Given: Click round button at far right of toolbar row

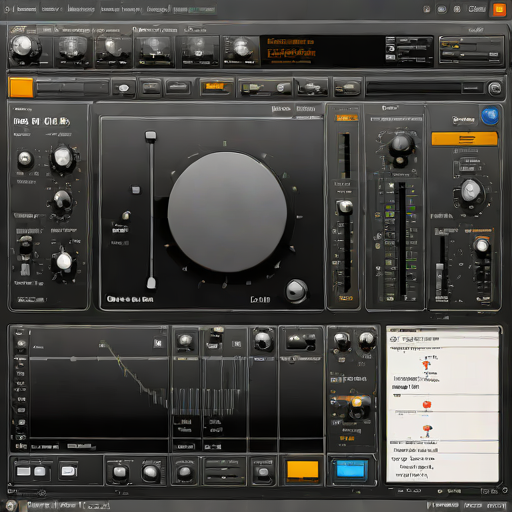Looking at the screenshot, I should (x=495, y=89).
